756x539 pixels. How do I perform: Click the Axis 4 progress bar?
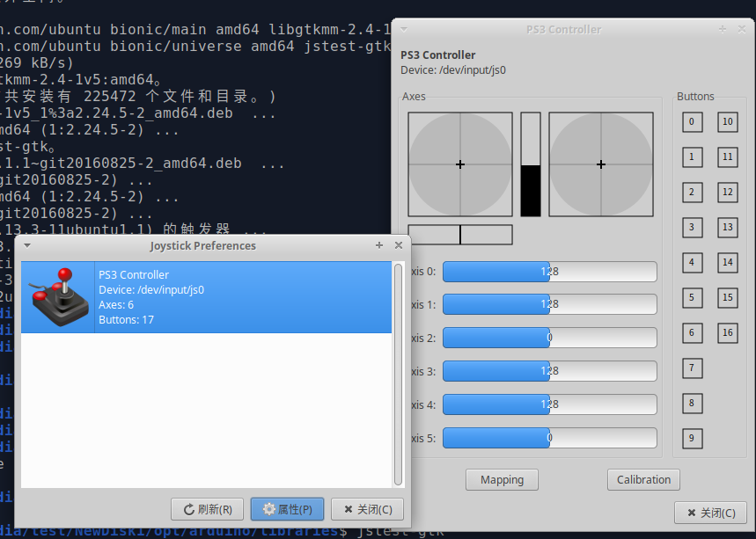[550, 404]
